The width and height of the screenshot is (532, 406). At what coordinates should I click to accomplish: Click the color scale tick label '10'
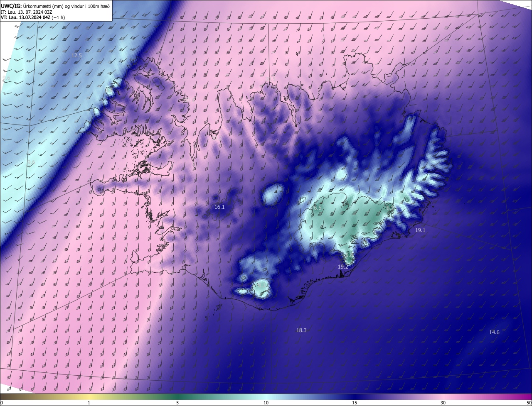(x=266, y=403)
